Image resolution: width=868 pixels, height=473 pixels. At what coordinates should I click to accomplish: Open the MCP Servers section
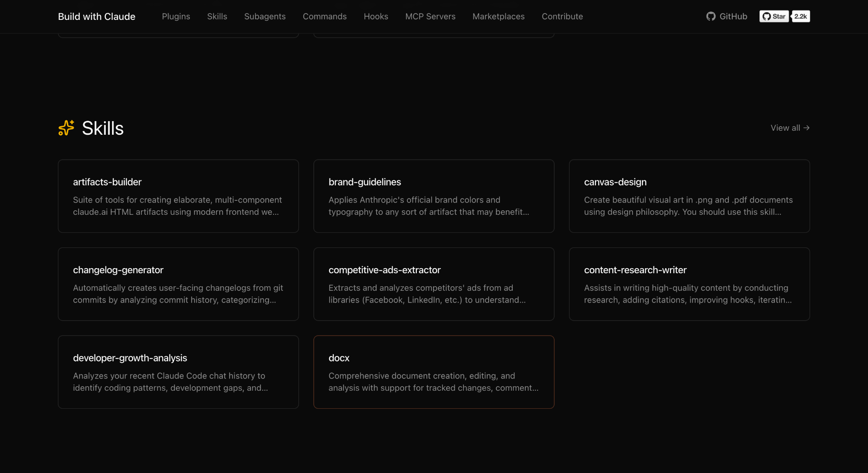click(430, 16)
